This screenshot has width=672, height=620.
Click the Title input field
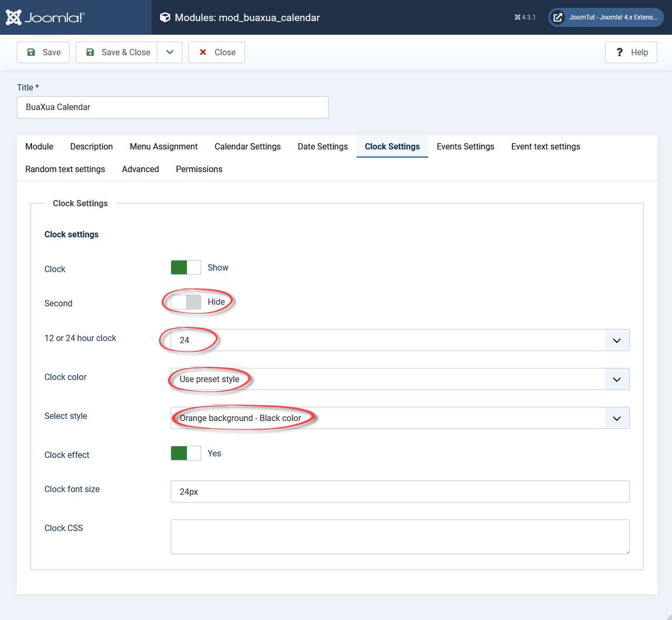pos(173,107)
